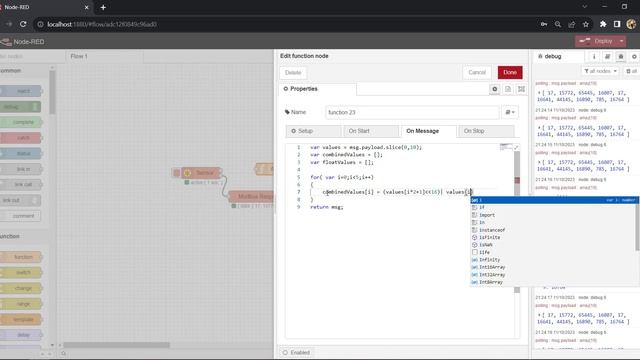Click the Name input field
Viewport: 640px width, 360px height.
pyautogui.click(x=412, y=112)
